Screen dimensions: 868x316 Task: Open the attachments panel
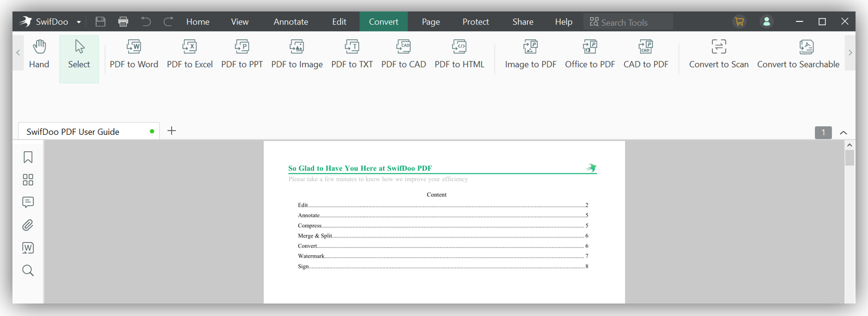point(28,225)
